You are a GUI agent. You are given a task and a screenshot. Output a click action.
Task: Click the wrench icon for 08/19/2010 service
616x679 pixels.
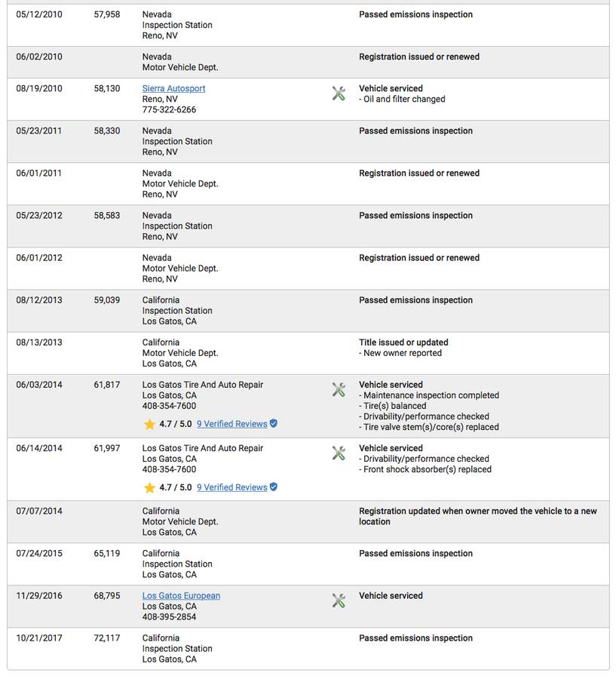[339, 94]
